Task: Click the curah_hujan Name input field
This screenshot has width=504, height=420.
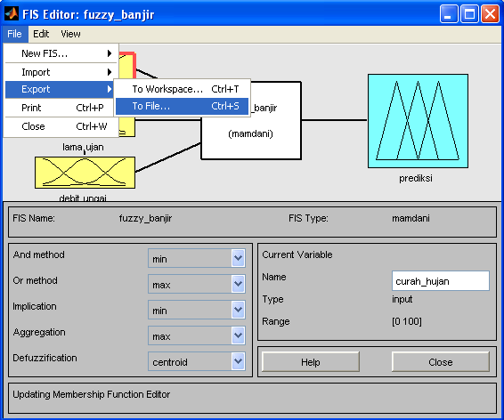Action: (x=441, y=281)
